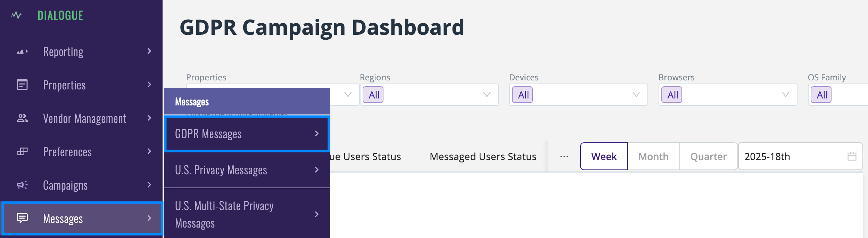Expand the Properties menu chevron
The image size is (868, 238).
click(149, 85)
